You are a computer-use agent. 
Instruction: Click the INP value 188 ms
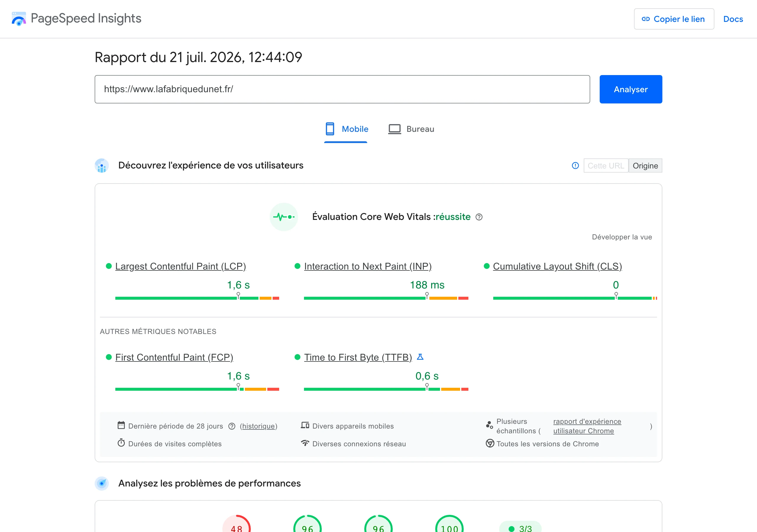click(x=427, y=285)
